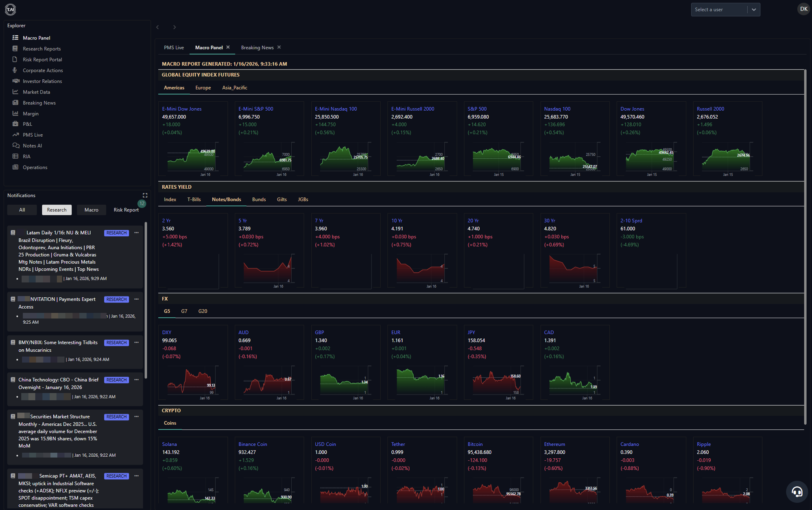Image resolution: width=812 pixels, height=510 pixels.
Task: Open the DK user avatar
Action: (x=803, y=9)
